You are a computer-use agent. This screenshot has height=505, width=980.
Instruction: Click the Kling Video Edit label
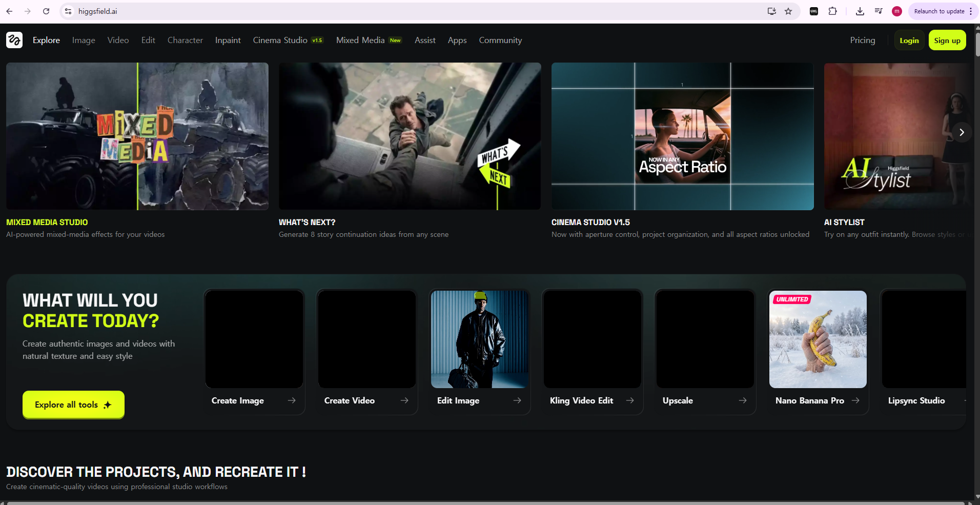pyautogui.click(x=581, y=400)
